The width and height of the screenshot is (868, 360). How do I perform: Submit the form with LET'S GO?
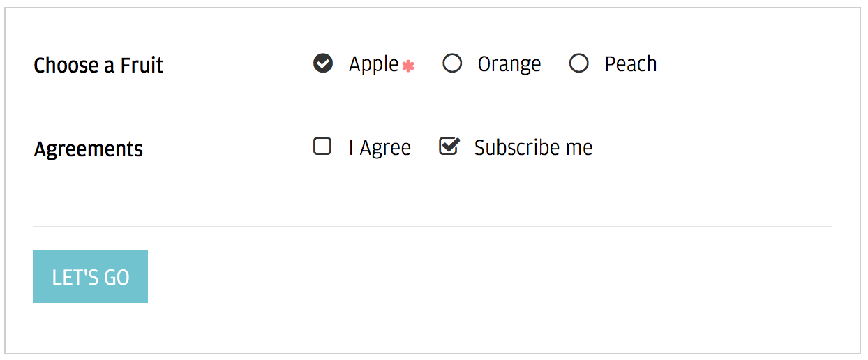coord(91,276)
